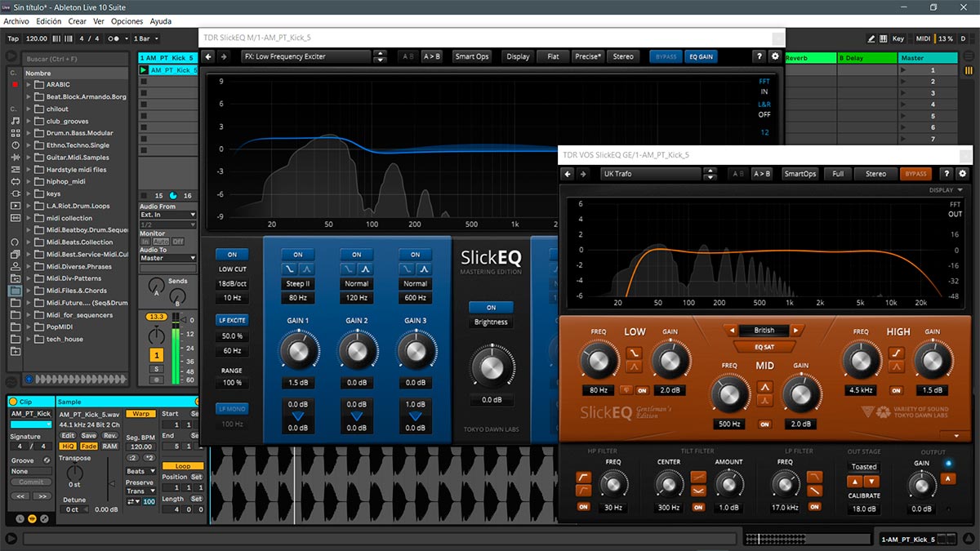Open the Drums category in Live browser
The height and width of the screenshot is (551, 980).
point(15,133)
